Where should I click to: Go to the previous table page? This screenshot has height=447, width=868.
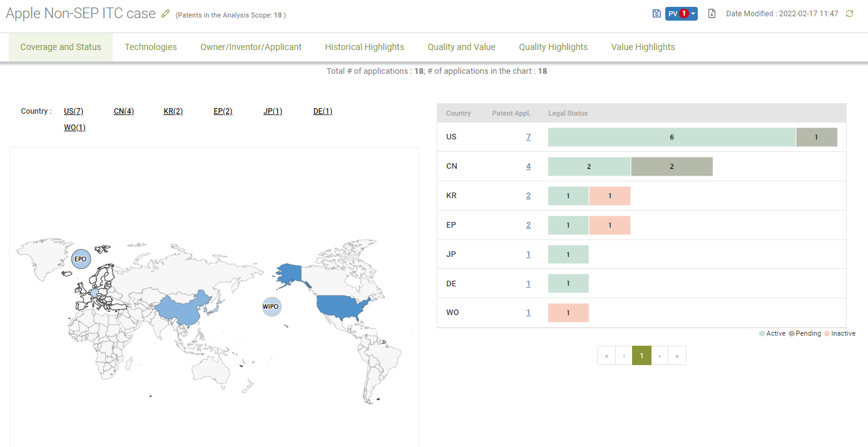(624, 356)
